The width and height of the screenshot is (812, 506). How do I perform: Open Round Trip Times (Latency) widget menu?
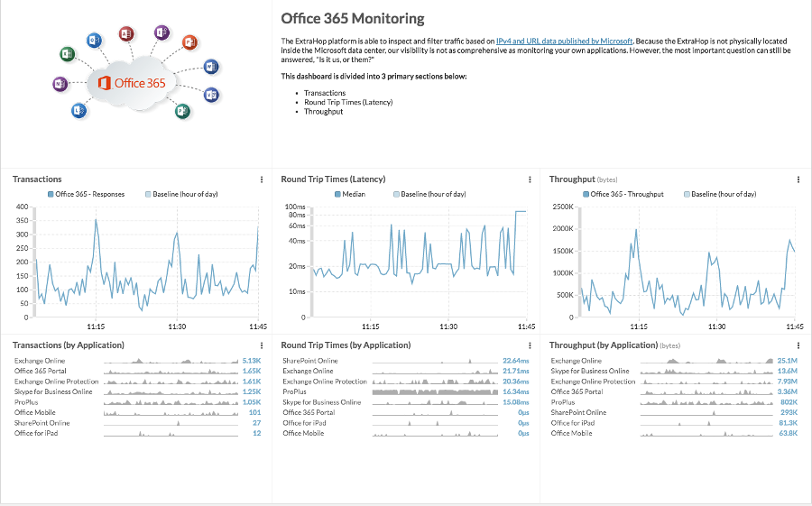(530, 179)
